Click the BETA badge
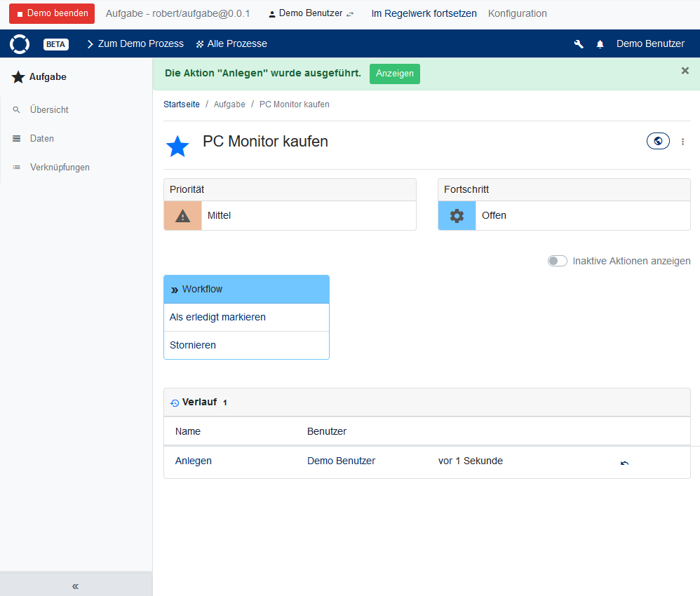This screenshot has width=700, height=596. 56,44
